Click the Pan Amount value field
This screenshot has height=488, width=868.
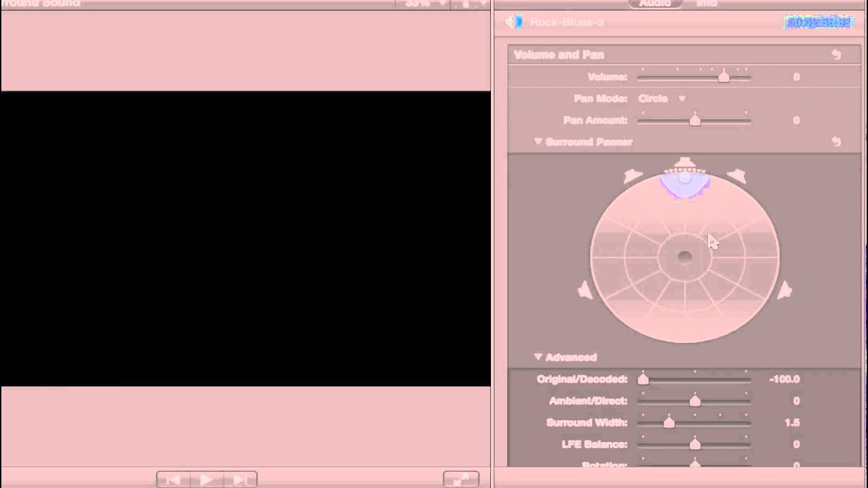click(x=796, y=120)
